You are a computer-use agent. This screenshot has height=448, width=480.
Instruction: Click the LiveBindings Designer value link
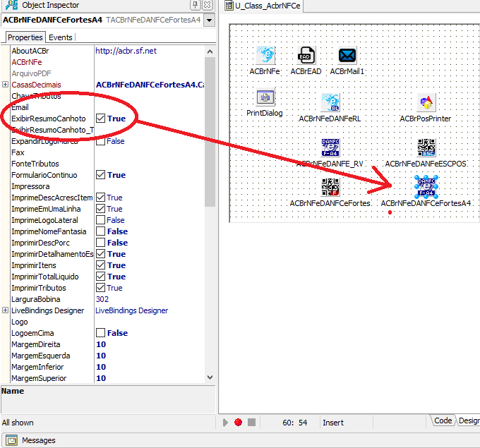(x=131, y=310)
